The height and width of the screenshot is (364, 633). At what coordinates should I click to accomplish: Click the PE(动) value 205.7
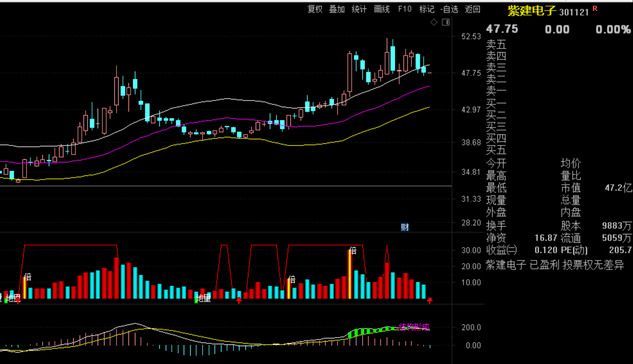click(621, 250)
